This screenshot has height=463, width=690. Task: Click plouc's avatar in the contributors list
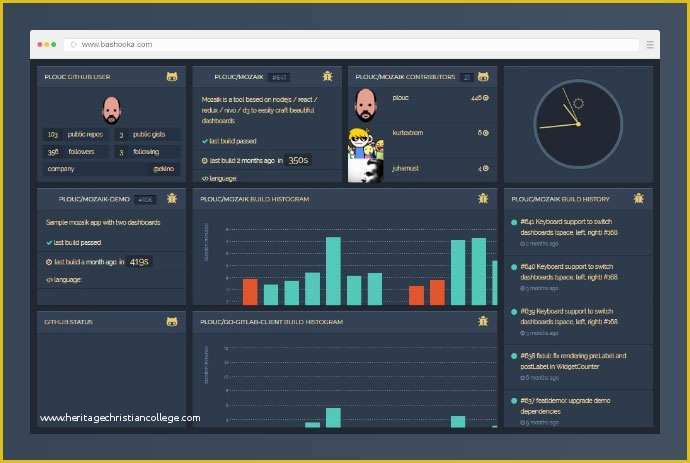coord(366,105)
